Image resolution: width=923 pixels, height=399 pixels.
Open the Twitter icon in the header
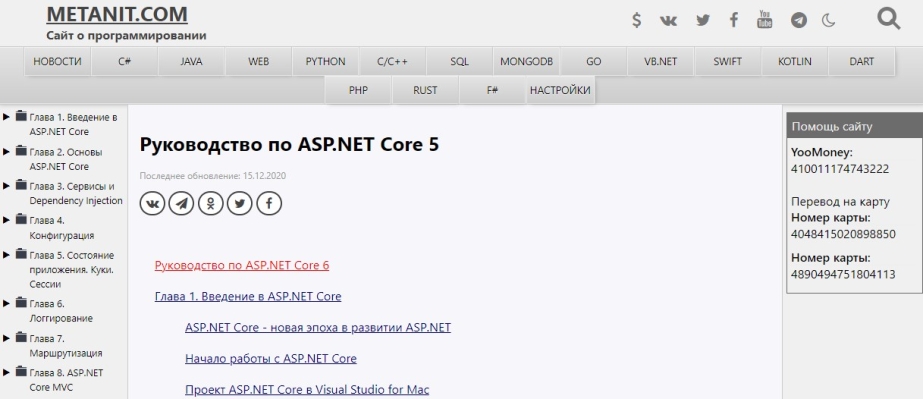702,20
